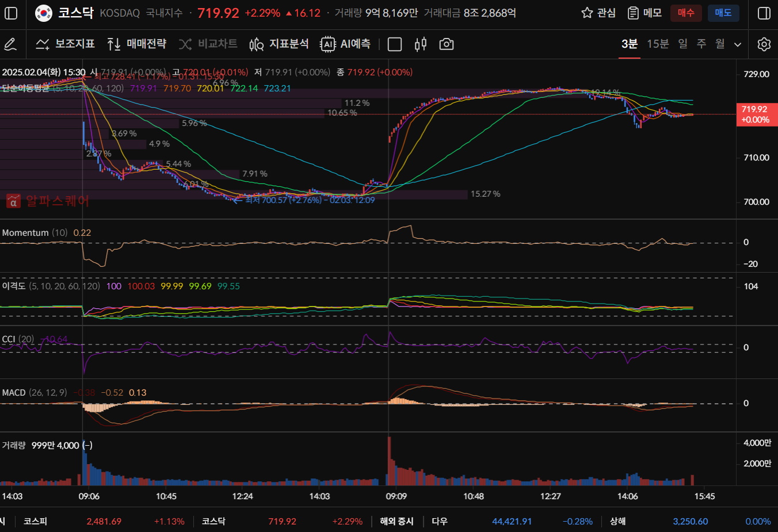The height and width of the screenshot is (532, 778).
Task: Select the CCI (20) indicator label
Action: 18,339
